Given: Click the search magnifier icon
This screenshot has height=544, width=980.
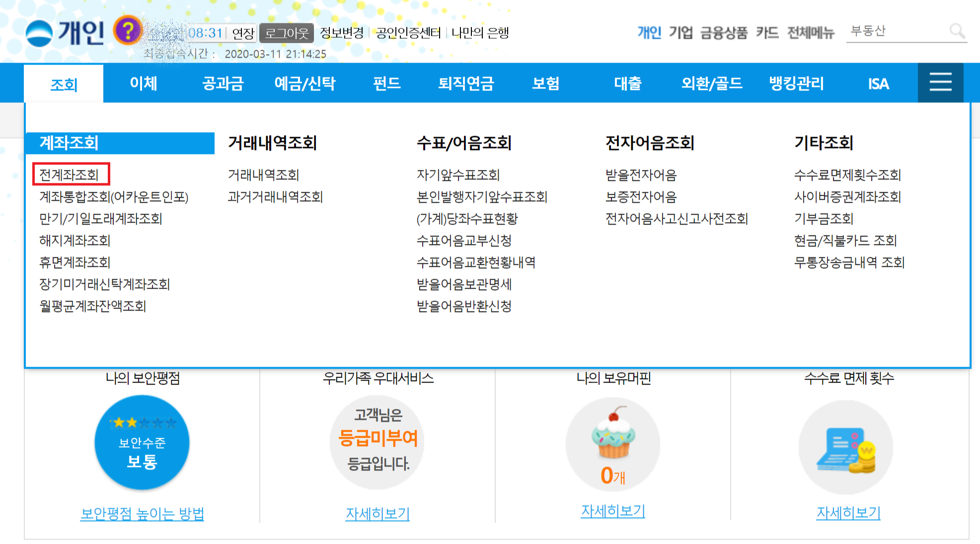Looking at the screenshot, I should 957,31.
